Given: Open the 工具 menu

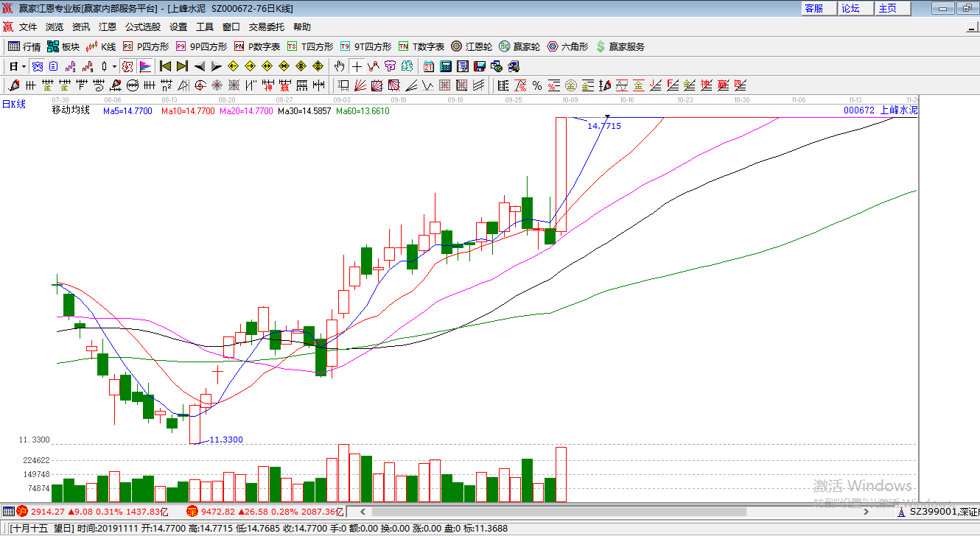Looking at the screenshot, I should point(205,27).
